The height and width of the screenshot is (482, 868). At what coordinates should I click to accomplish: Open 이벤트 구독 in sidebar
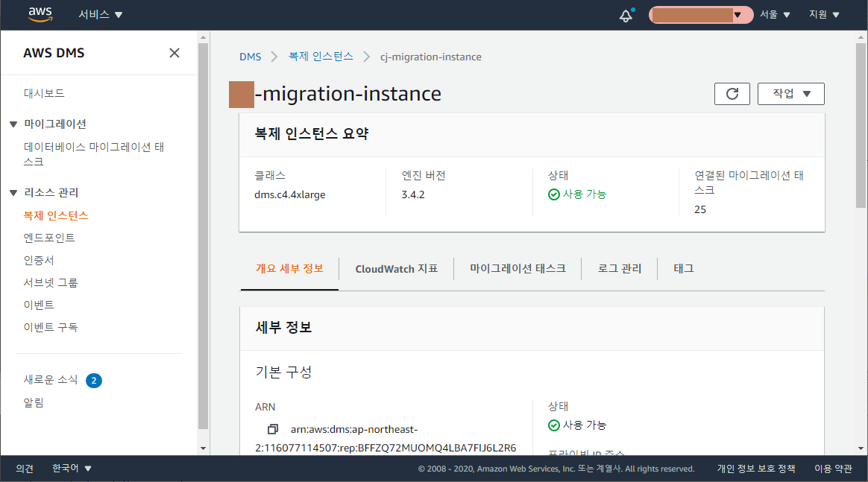click(51, 328)
